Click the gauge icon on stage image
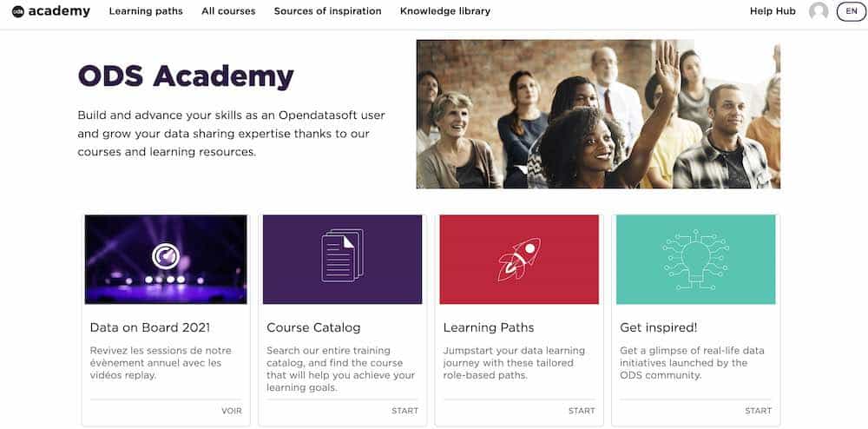The image size is (868, 429). click(x=165, y=257)
